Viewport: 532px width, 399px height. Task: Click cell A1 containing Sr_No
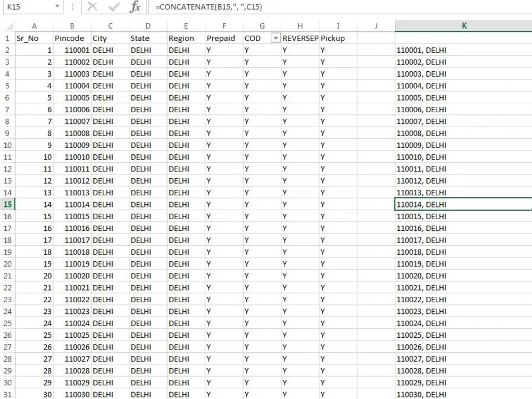(x=35, y=38)
